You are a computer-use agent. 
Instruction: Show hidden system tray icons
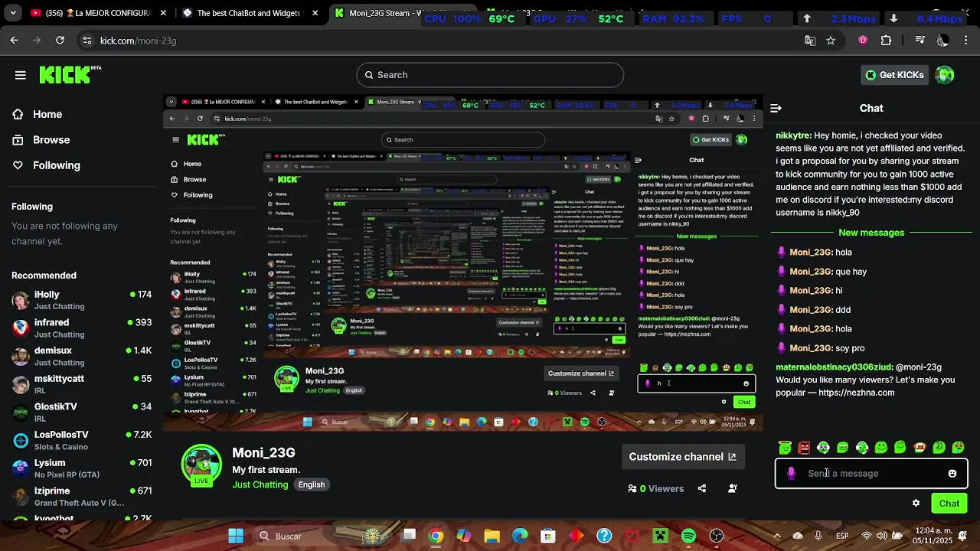click(x=777, y=536)
